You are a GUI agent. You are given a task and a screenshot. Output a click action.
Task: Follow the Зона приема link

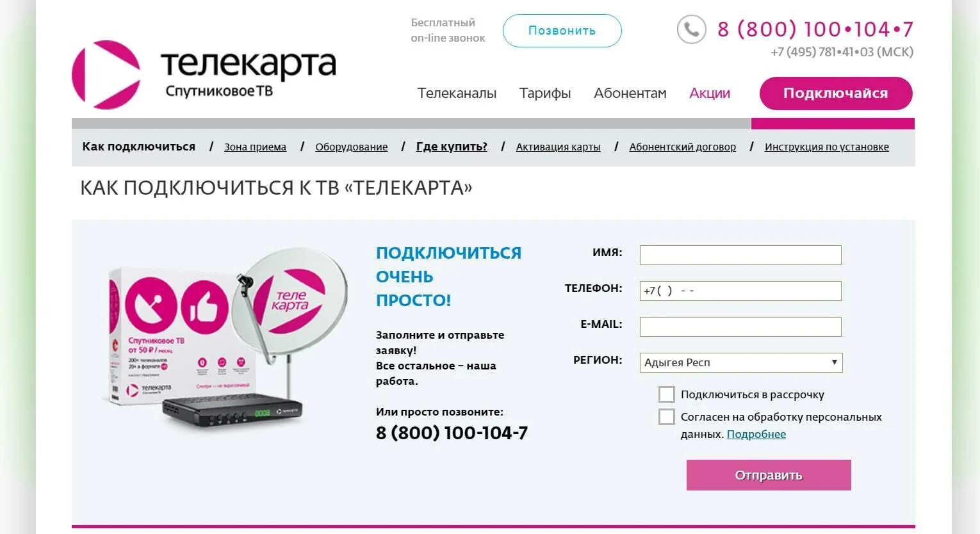(x=255, y=147)
